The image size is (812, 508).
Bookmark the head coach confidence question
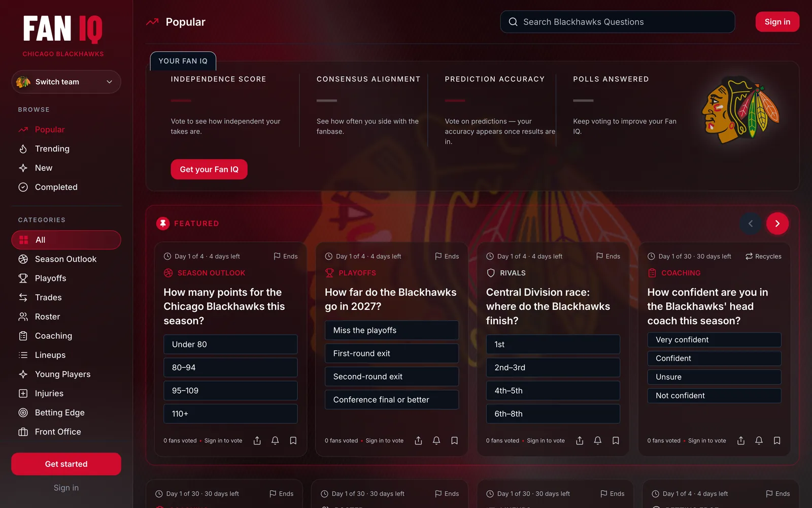pyautogui.click(x=777, y=440)
